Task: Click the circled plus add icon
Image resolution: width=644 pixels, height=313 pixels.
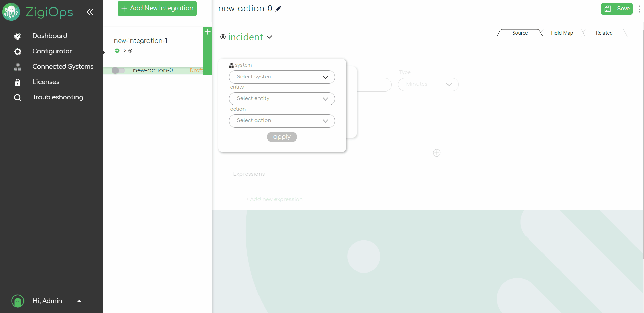Action: click(436, 153)
